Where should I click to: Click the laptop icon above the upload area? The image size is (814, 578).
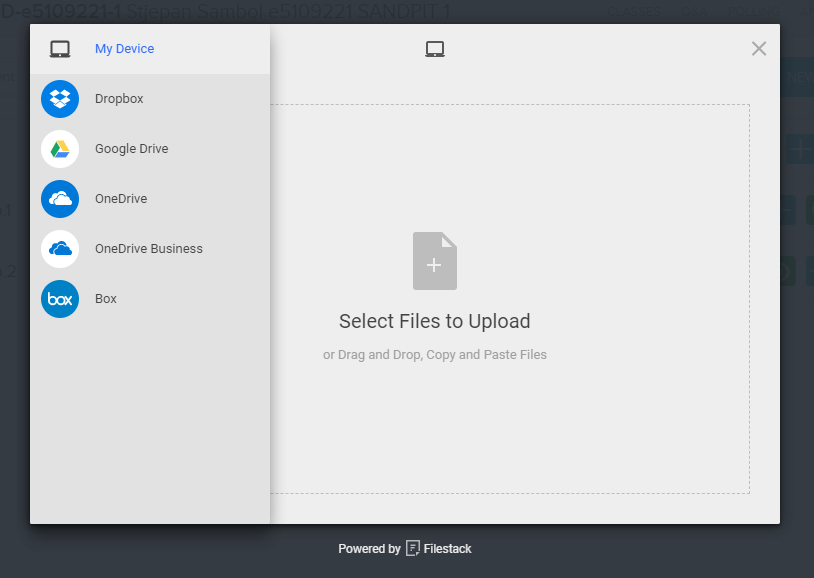pyautogui.click(x=435, y=49)
